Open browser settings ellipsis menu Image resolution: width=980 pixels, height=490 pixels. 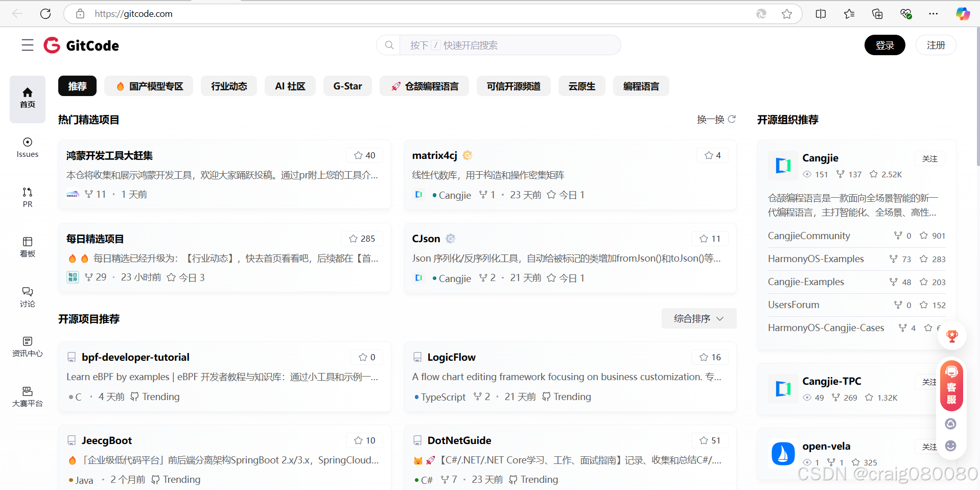pyautogui.click(x=934, y=14)
